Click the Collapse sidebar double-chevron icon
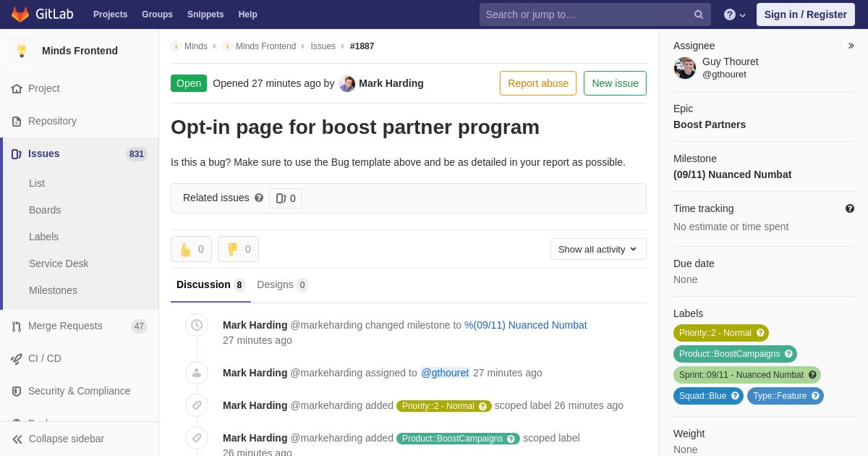 [x=17, y=439]
